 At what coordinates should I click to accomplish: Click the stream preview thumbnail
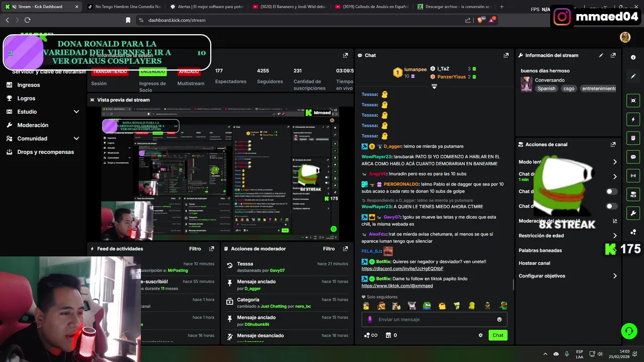pyautogui.click(x=220, y=173)
